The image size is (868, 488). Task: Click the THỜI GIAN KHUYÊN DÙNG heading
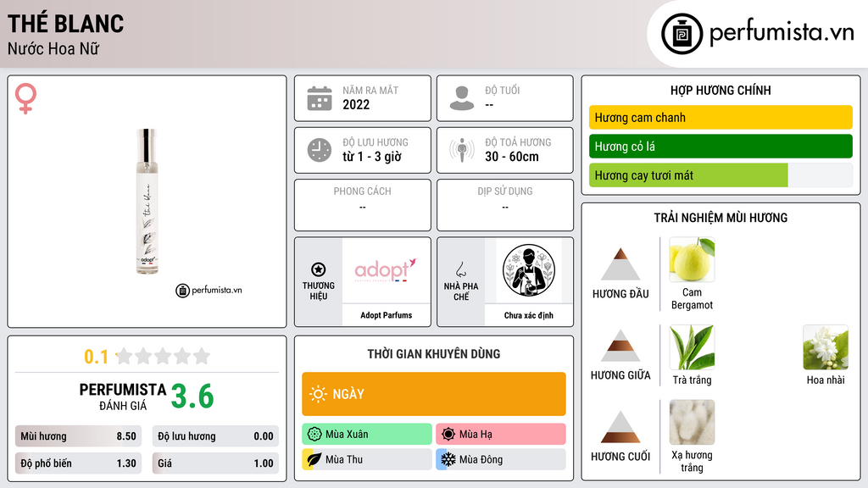click(x=434, y=353)
